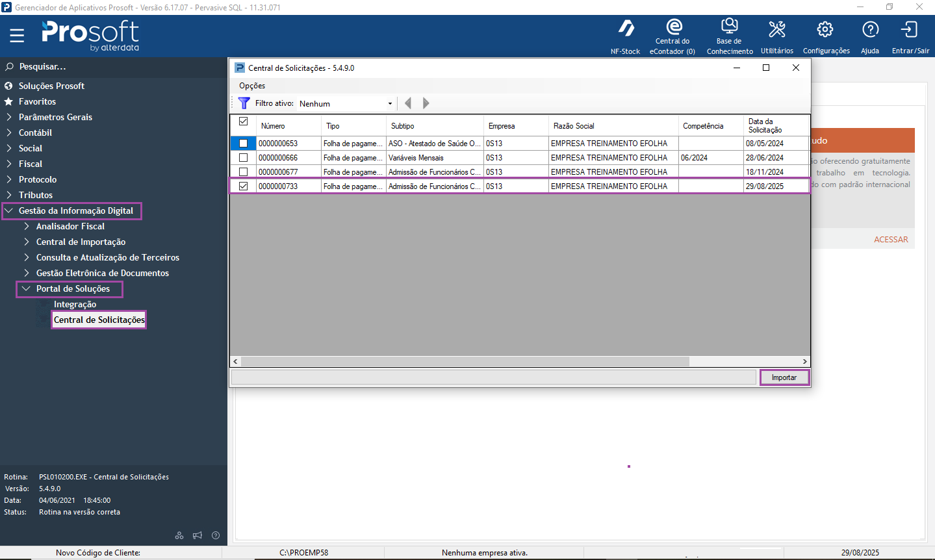Sort by the Número column header
This screenshot has height=560, width=935.
[289, 125]
